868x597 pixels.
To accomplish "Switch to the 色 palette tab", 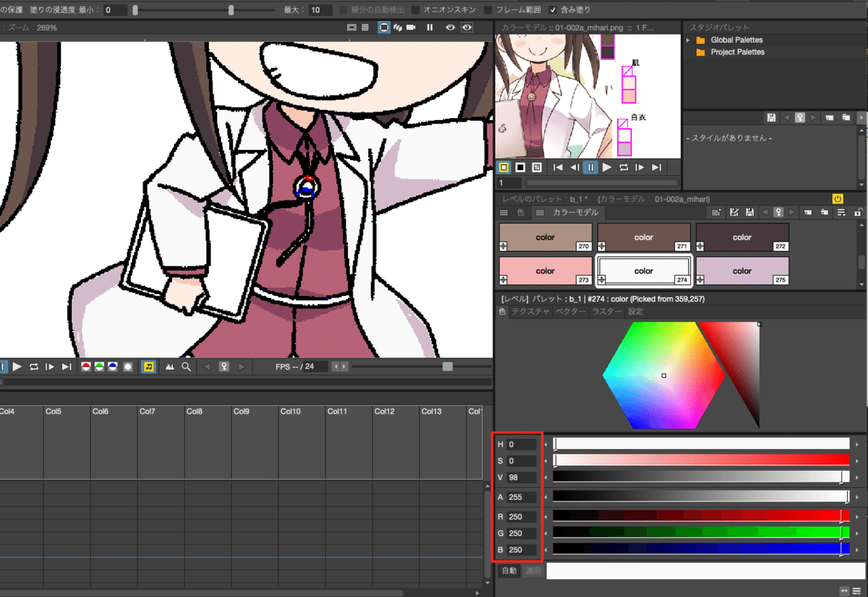I will pyautogui.click(x=515, y=213).
